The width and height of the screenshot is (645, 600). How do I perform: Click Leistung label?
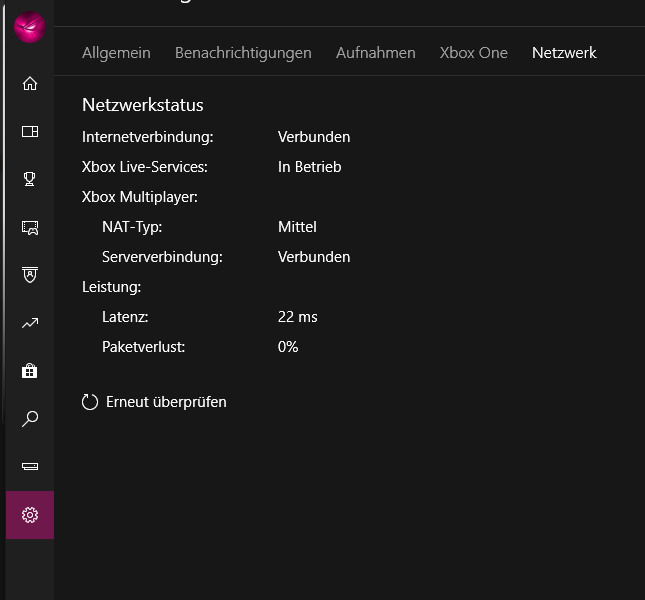[111, 287]
